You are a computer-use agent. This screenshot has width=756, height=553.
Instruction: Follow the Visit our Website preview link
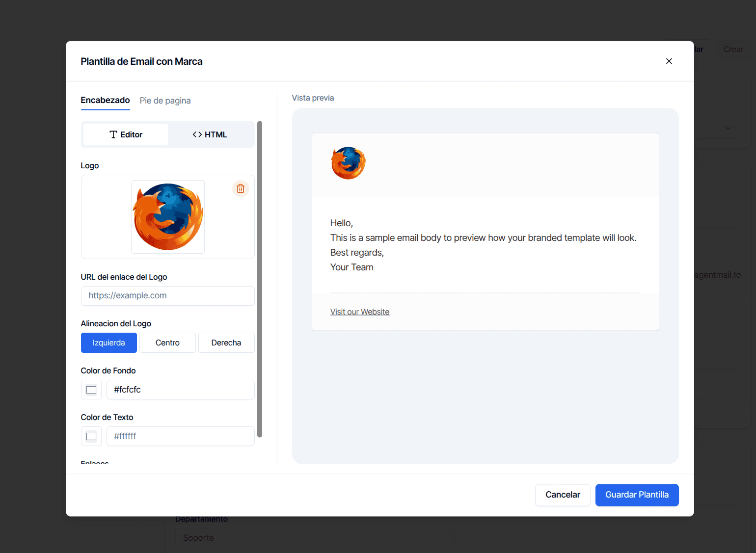pyautogui.click(x=360, y=312)
